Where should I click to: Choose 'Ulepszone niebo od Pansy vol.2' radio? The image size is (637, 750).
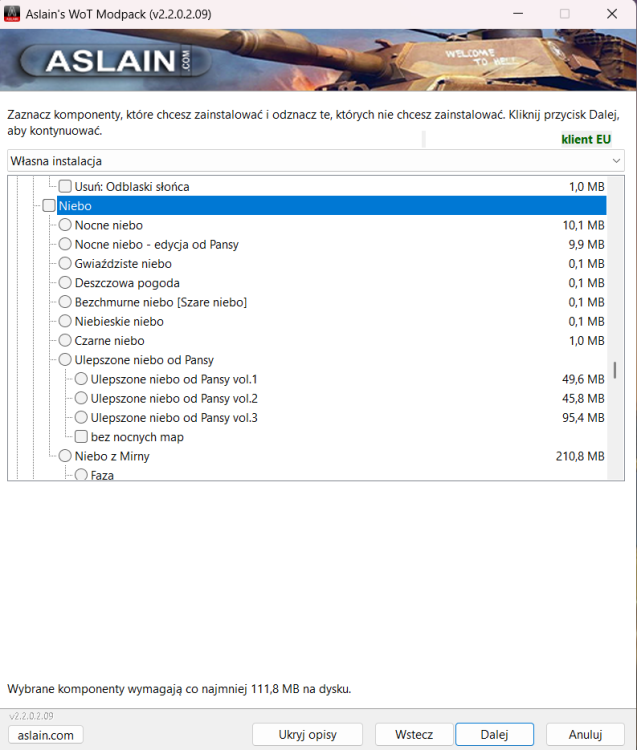click(x=81, y=398)
